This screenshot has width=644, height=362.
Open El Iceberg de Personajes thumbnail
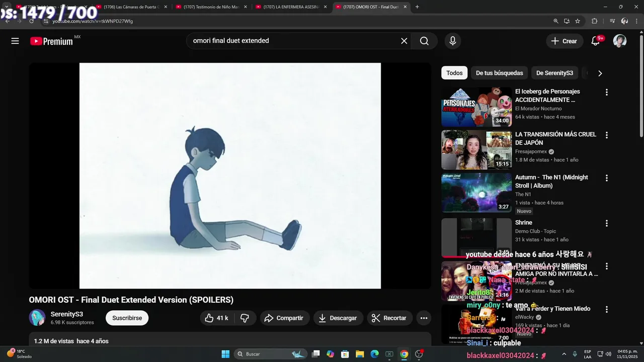coord(476,107)
